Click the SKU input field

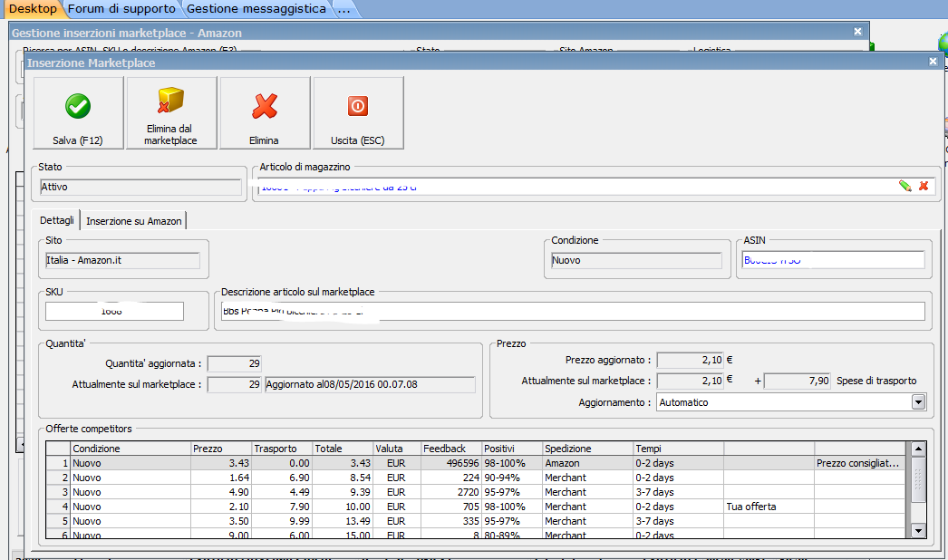pos(114,312)
